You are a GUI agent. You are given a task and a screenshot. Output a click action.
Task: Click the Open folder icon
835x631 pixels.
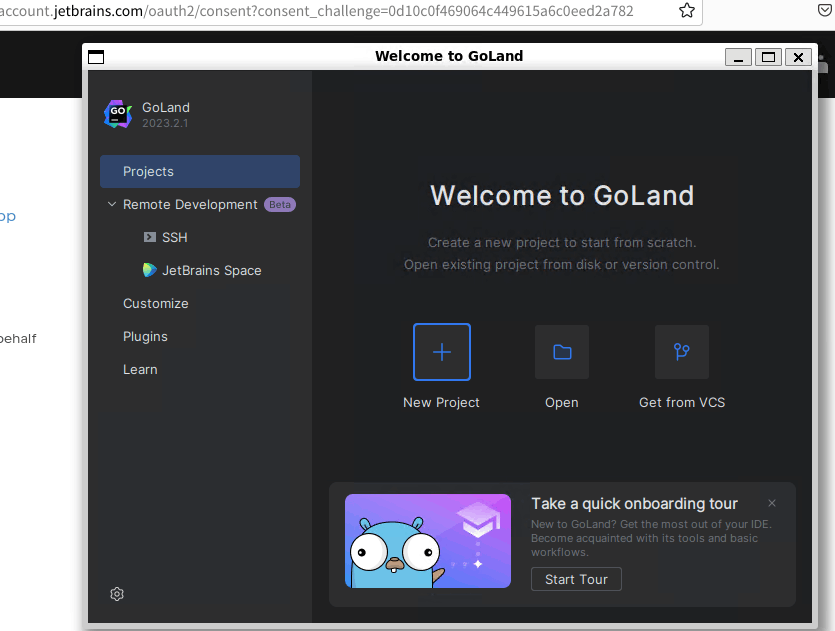coord(562,352)
